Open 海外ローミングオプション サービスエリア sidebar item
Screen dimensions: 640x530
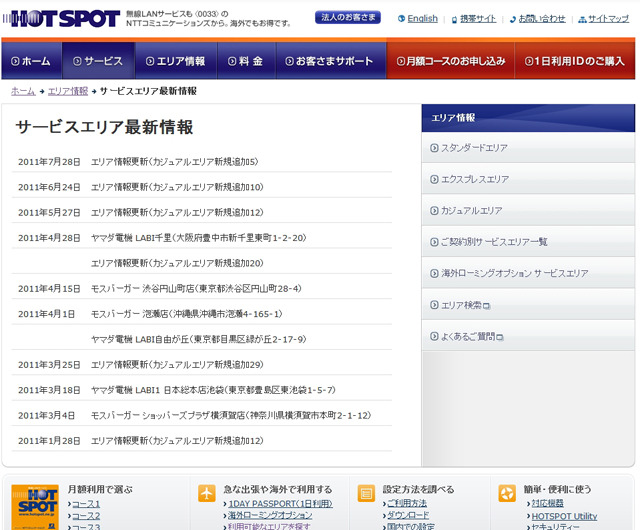(528, 273)
